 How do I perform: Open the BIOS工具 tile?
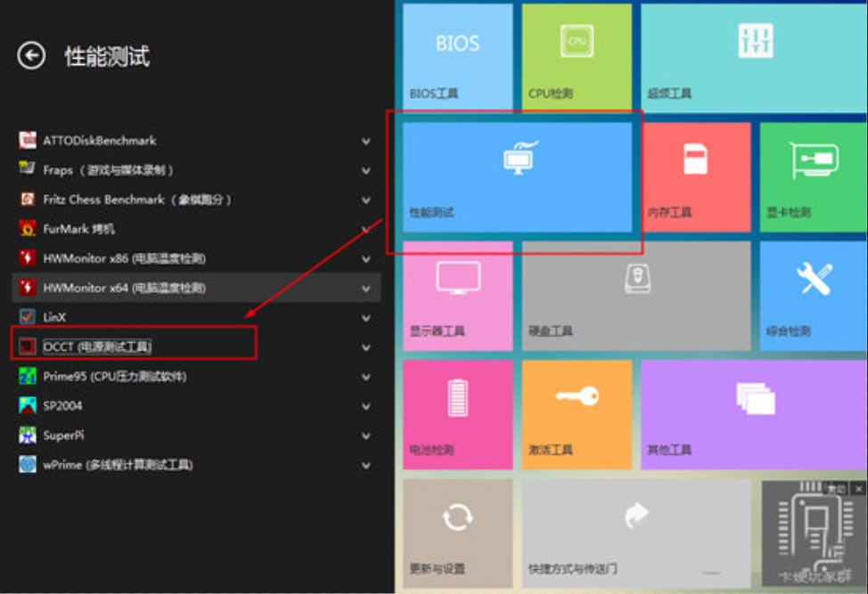(x=458, y=57)
